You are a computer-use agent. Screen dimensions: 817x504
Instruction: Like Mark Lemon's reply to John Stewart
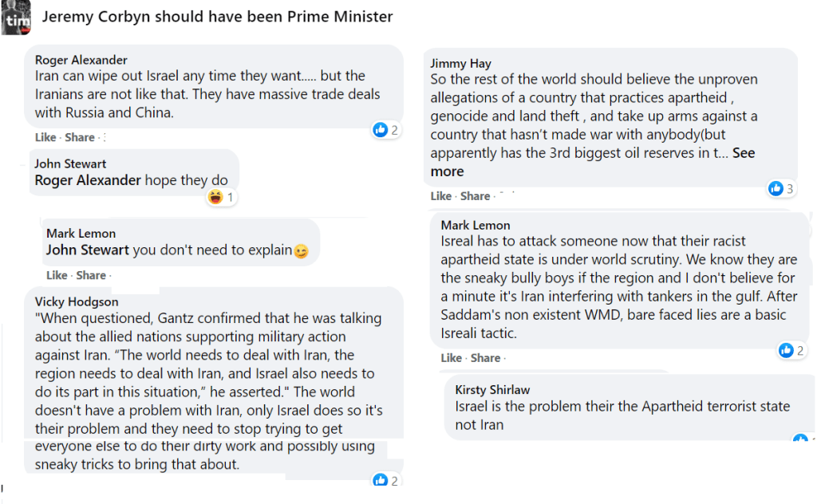click(x=57, y=275)
